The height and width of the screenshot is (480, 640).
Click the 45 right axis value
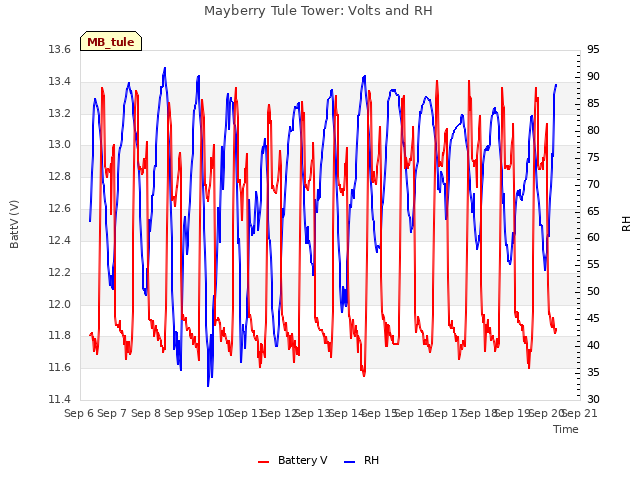pos(593,318)
